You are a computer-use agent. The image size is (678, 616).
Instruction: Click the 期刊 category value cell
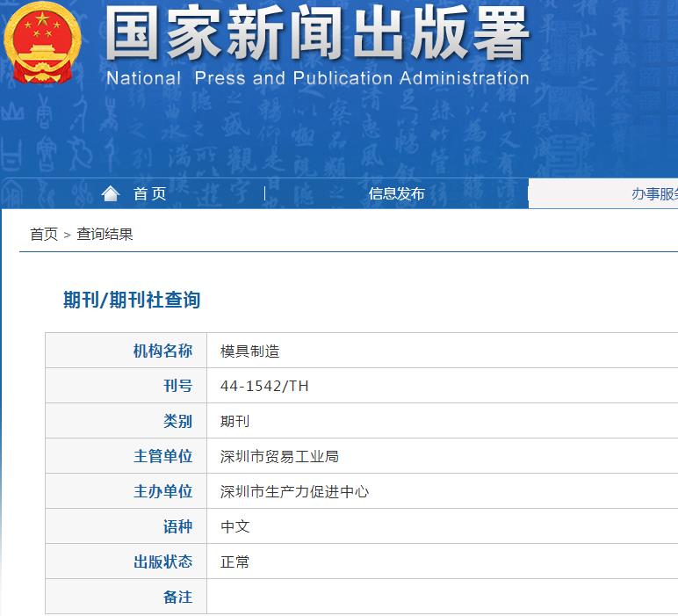tap(234, 421)
